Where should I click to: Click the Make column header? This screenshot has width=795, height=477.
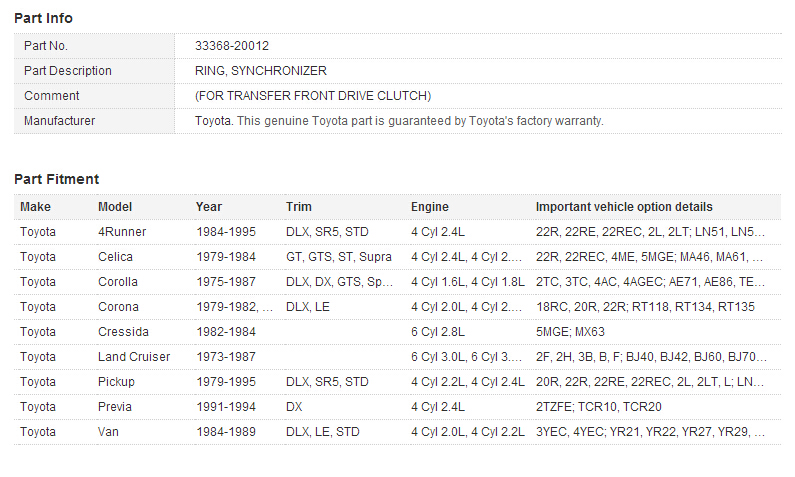click(35, 207)
